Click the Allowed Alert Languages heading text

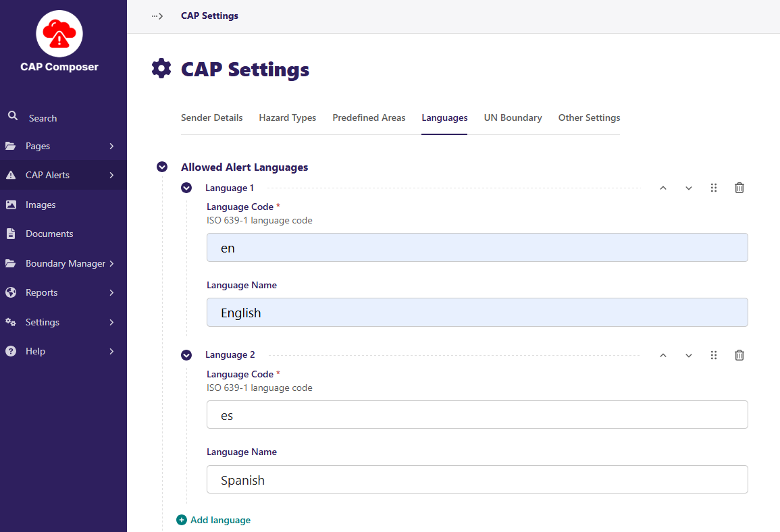244,167
